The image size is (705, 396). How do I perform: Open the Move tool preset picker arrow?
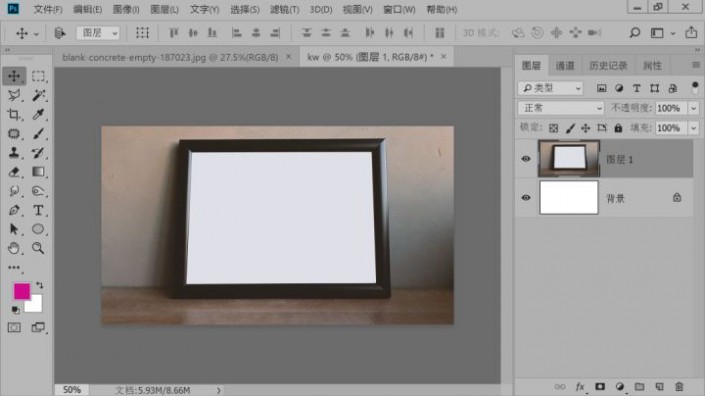tap(36, 34)
